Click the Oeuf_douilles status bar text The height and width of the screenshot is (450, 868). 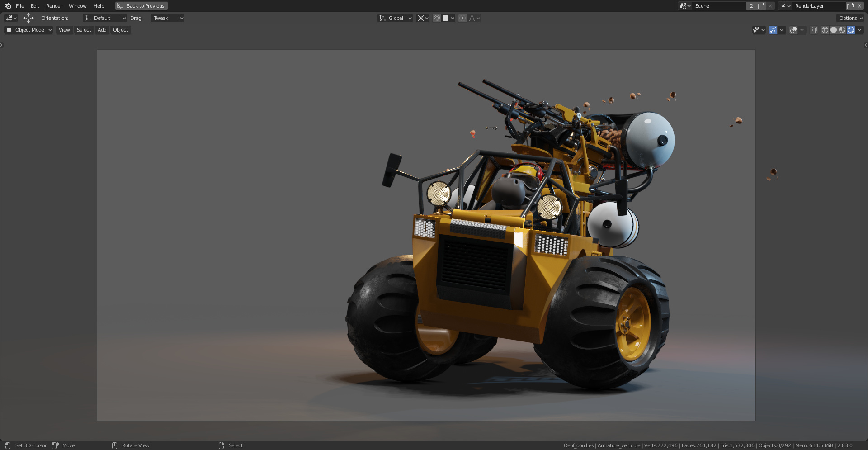coord(579,445)
